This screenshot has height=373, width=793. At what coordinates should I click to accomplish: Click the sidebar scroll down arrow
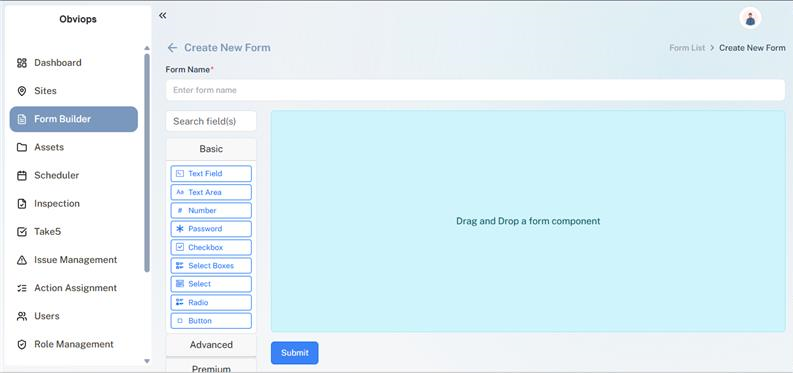coord(147,361)
